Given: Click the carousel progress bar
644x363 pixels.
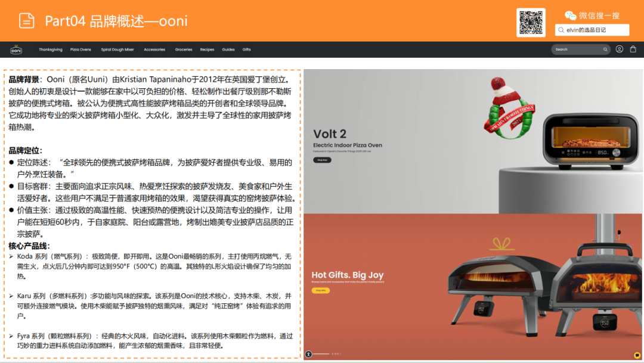Looking at the screenshot, I should pyautogui.click(x=322, y=354).
